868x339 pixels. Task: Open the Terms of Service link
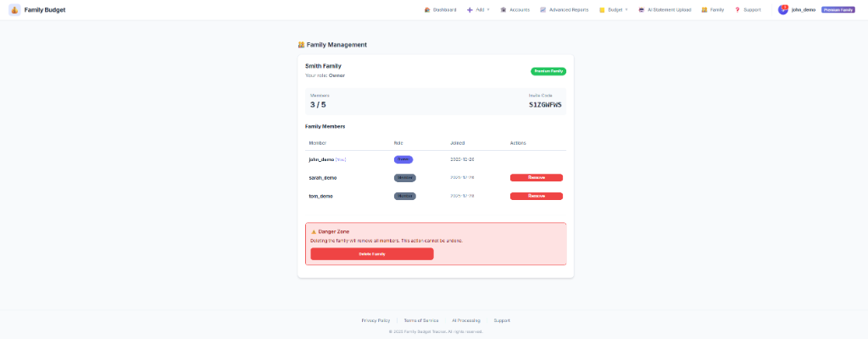click(420, 320)
